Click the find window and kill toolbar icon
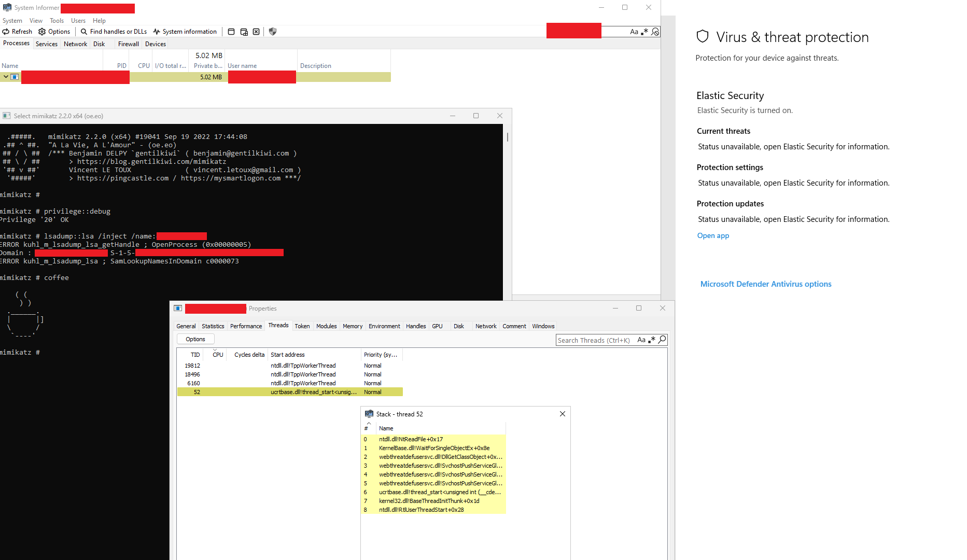This screenshot has width=967, height=560. (256, 32)
